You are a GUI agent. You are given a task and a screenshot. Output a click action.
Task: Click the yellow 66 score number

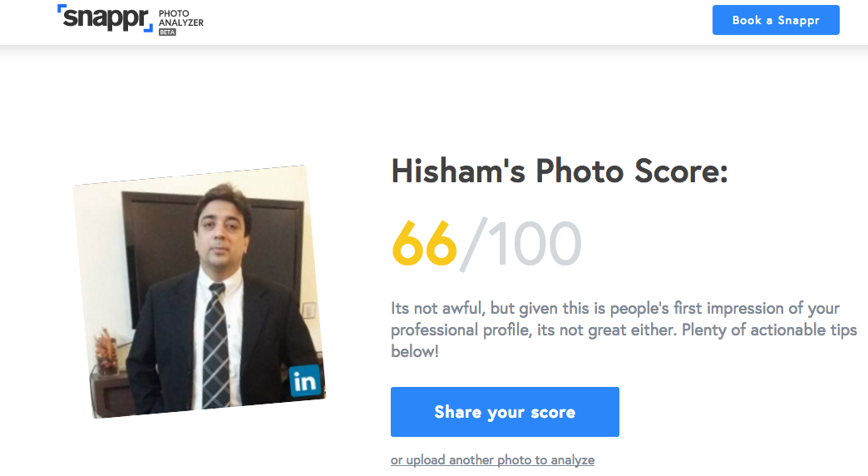click(x=424, y=244)
